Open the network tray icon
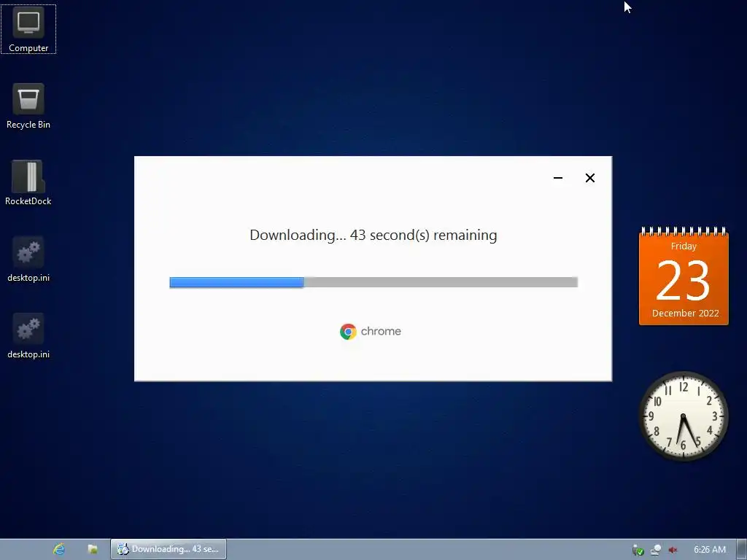 656,550
